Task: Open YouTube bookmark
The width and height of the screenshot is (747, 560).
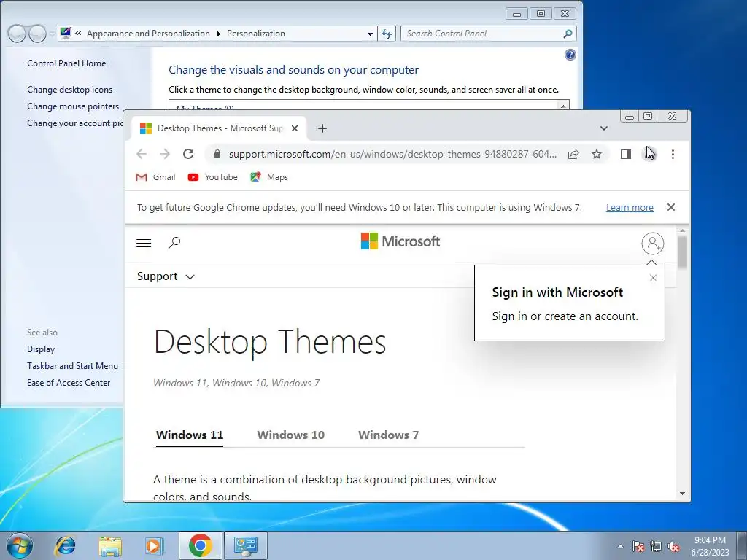Action: click(212, 177)
